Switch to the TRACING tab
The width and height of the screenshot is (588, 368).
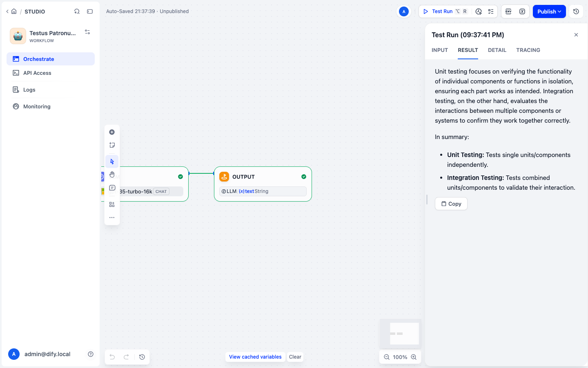[528, 50]
